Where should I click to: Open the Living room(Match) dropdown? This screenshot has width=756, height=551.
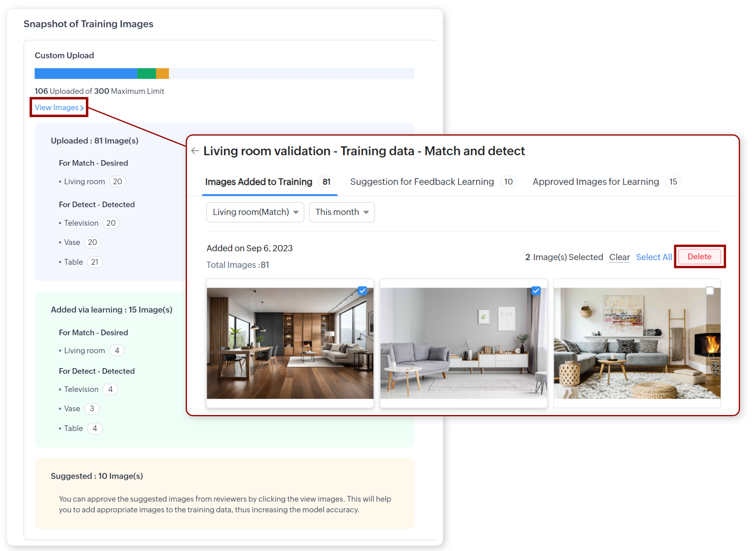click(255, 212)
